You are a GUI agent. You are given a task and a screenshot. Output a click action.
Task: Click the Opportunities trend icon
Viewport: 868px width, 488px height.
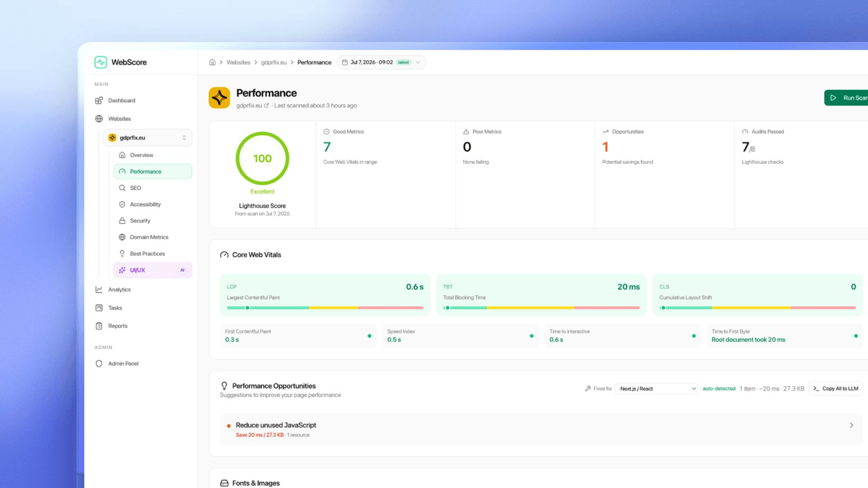(605, 131)
